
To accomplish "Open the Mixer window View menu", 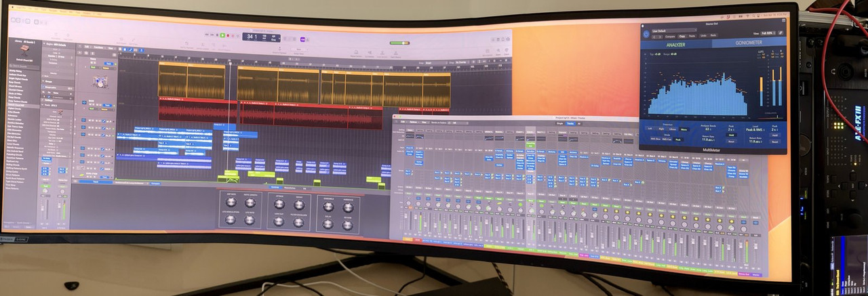I will click(x=425, y=122).
